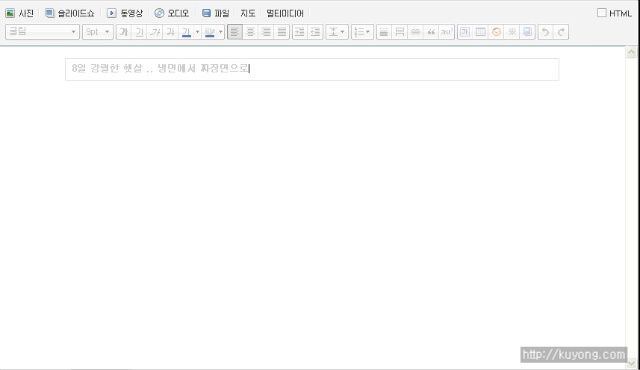Justify the text alignment

click(282, 32)
